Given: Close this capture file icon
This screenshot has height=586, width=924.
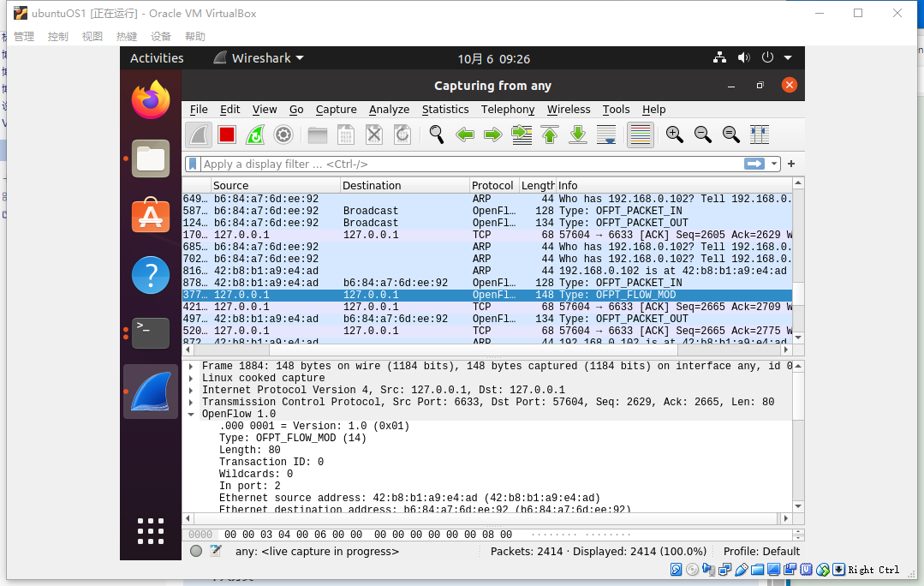Looking at the screenshot, I should click(x=373, y=135).
